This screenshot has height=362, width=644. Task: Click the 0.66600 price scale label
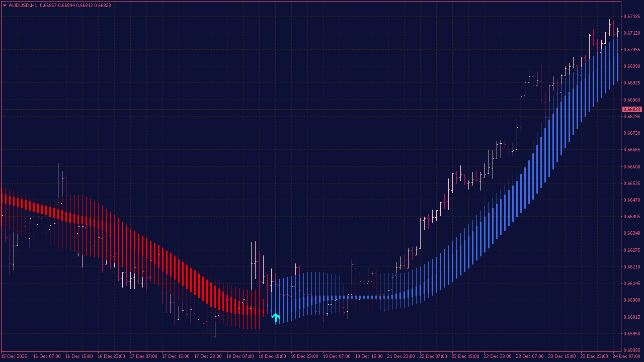tap(631, 167)
